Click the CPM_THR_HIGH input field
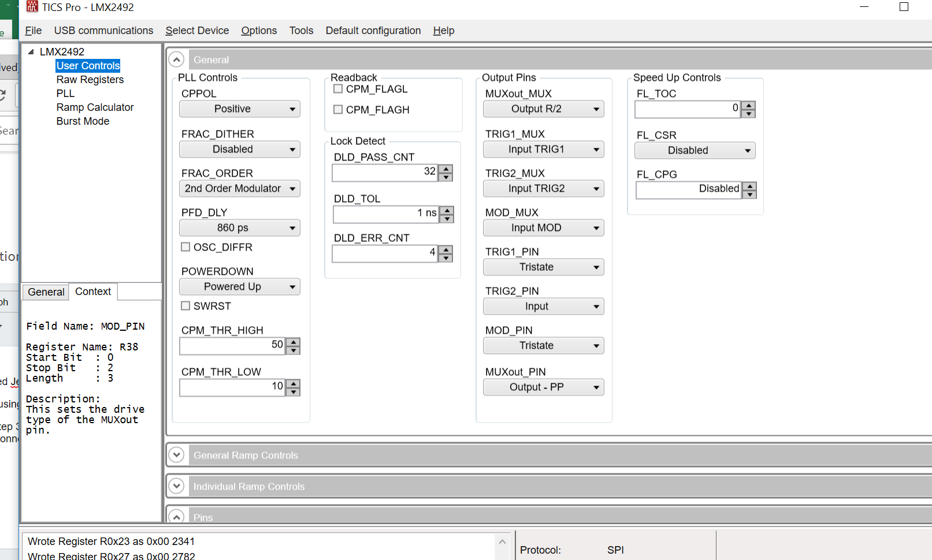The width and height of the screenshot is (932, 560). pyautogui.click(x=232, y=346)
